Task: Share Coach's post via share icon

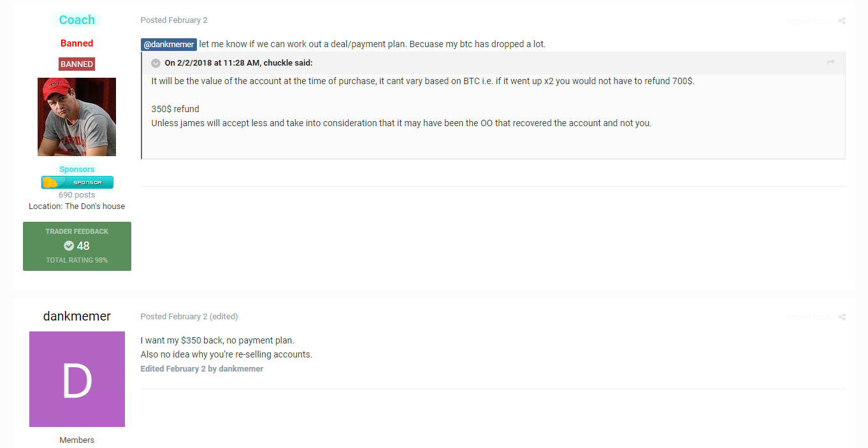Action: 842,21
